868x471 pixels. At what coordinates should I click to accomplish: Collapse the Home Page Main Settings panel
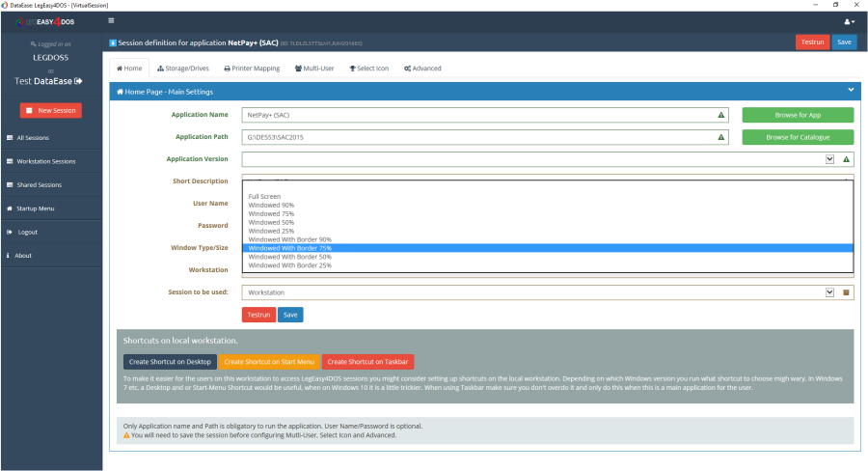[851, 90]
